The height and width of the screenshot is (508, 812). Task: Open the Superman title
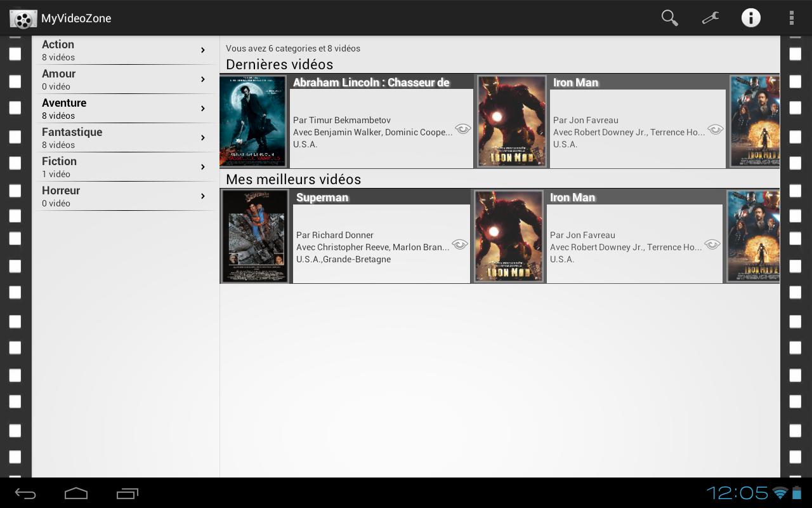322,197
